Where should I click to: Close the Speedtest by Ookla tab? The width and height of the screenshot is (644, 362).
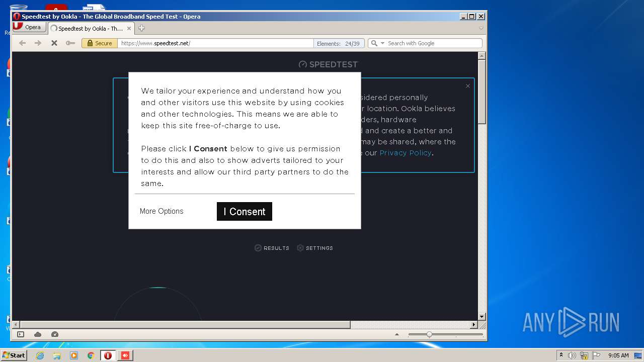click(x=129, y=29)
